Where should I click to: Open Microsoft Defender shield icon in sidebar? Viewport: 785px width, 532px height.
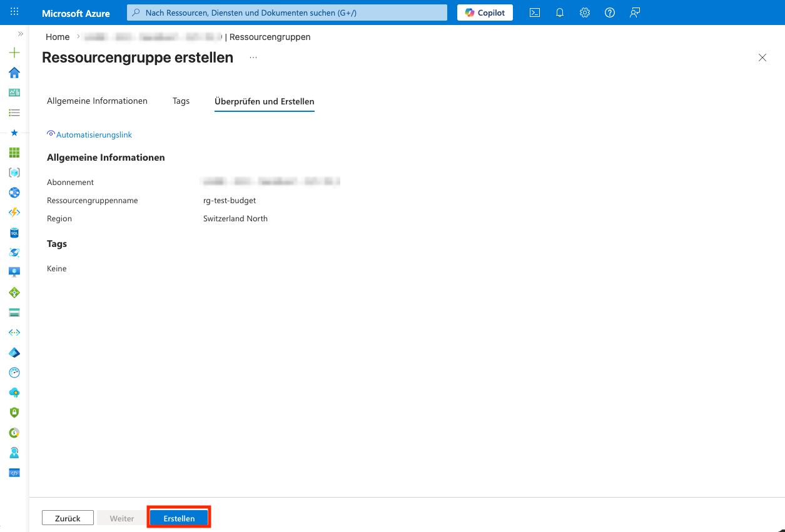coord(14,413)
